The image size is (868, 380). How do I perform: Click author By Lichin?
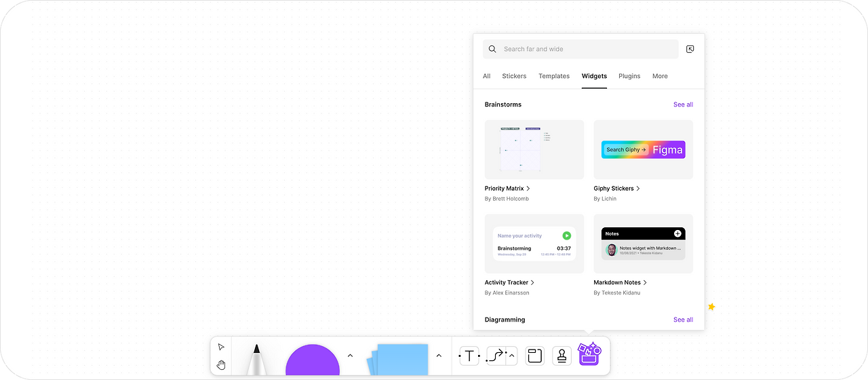[x=605, y=199]
